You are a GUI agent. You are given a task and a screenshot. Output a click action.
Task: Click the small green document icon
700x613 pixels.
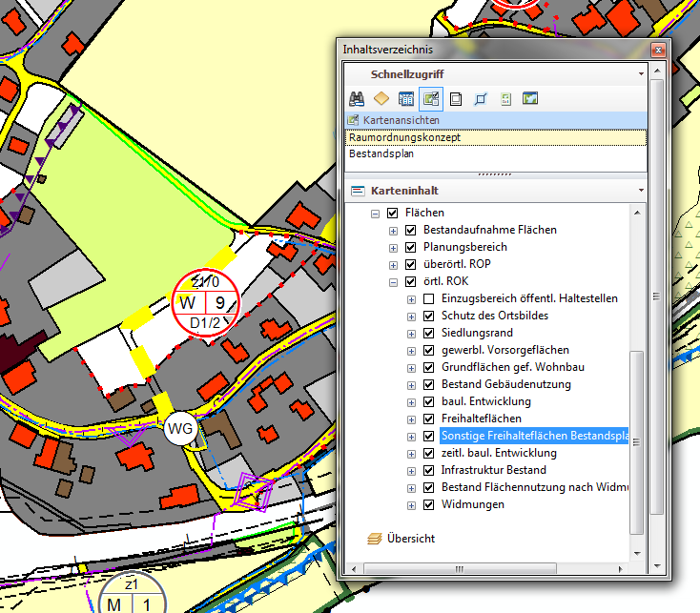505,98
